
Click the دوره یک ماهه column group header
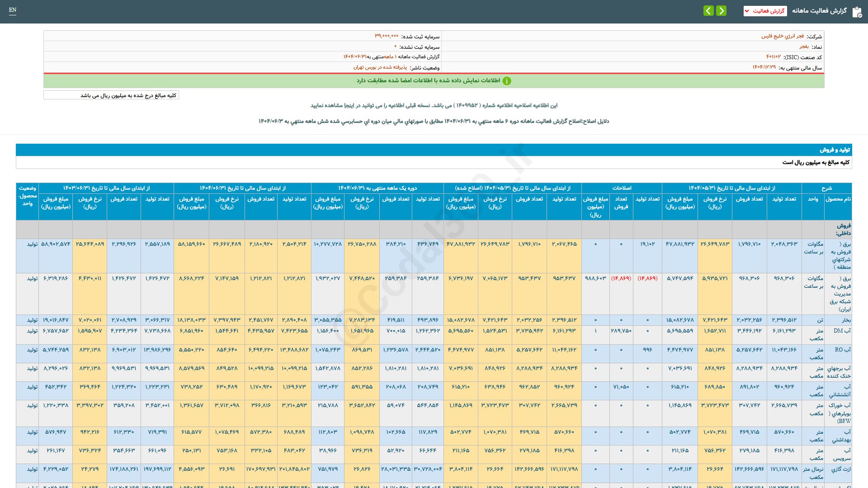[377, 188]
